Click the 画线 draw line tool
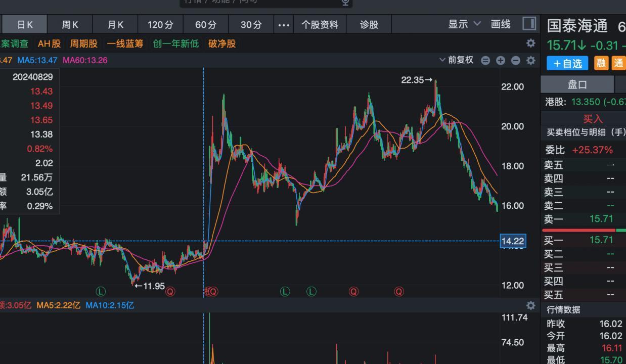The height and width of the screenshot is (364, 626). point(501,24)
